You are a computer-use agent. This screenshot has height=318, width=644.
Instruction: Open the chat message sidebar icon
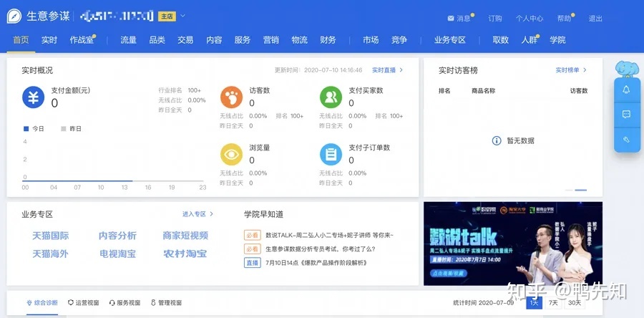pos(626,115)
